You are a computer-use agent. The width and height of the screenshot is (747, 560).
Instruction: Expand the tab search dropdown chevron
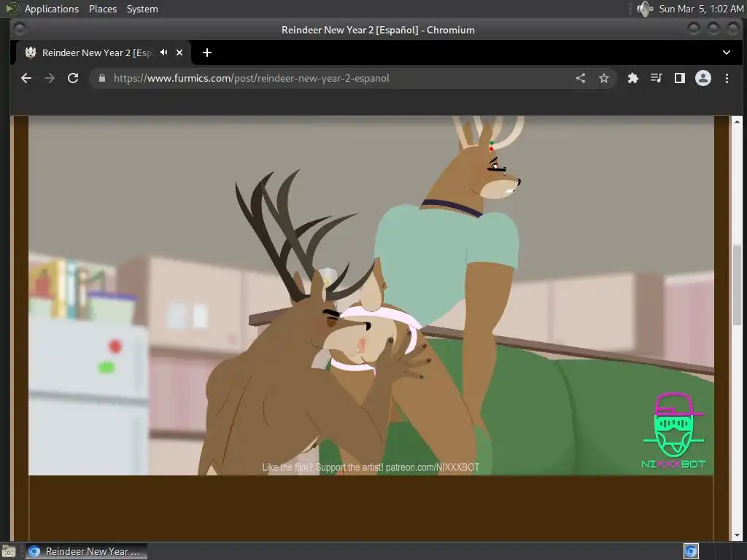(727, 52)
